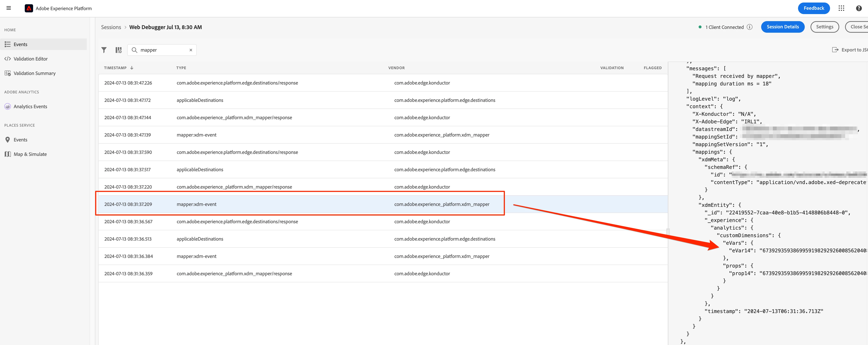Click the Session Details button
Viewport: 868px width, 345px height.
click(x=783, y=27)
